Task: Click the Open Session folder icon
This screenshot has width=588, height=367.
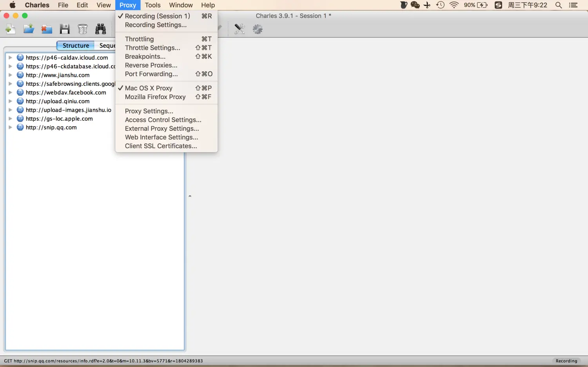Action: tap(29, 29)
